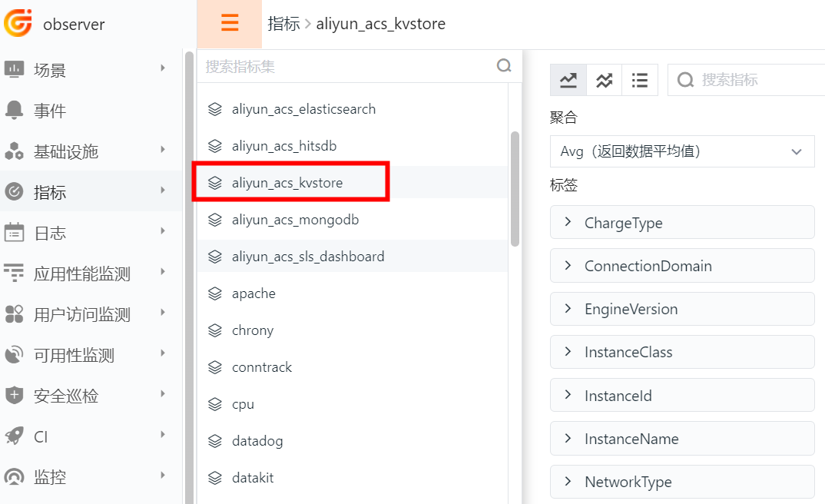Click the metric set list scrollbar

coord(515,188)
